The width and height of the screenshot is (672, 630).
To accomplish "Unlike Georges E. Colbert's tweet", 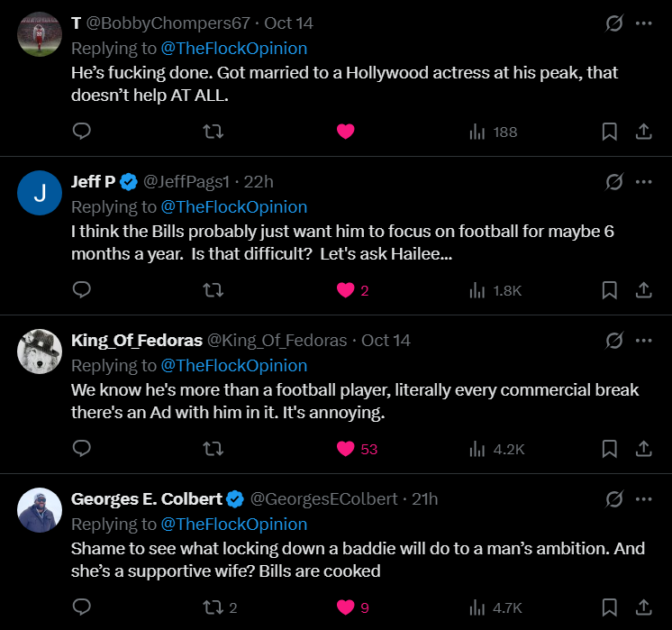I will (345, 607).
